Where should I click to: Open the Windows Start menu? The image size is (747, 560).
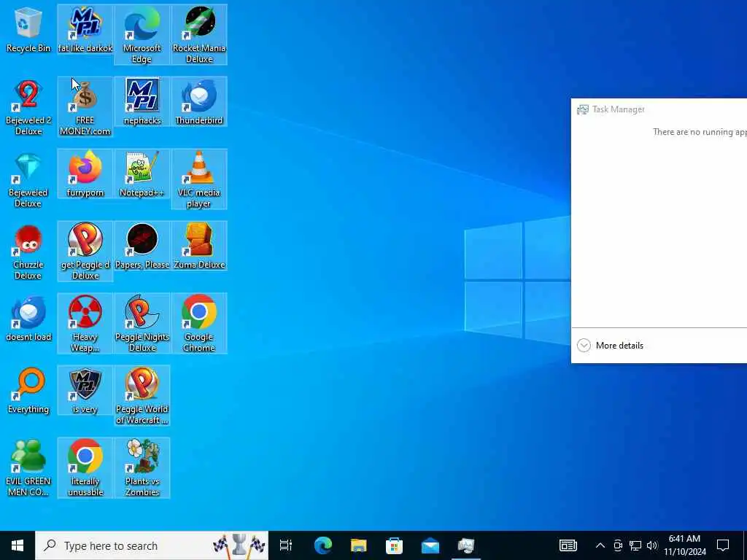tap(18, 545)
